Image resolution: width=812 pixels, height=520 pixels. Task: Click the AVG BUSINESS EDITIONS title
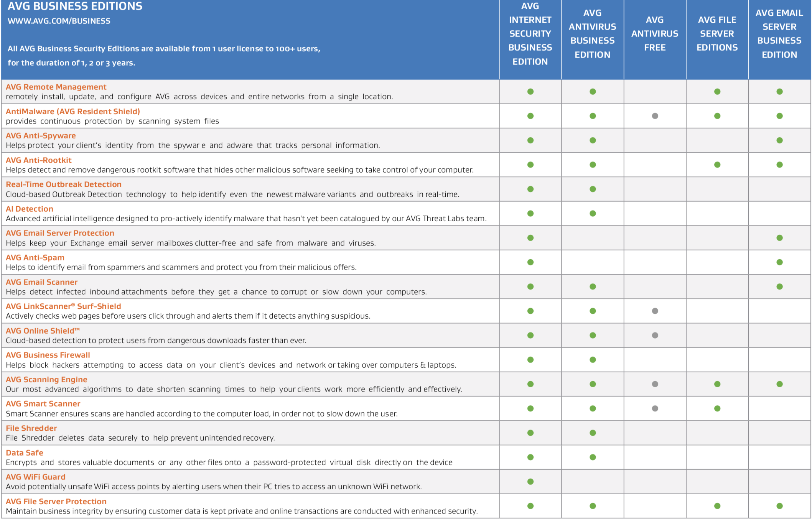click(75, 6)
